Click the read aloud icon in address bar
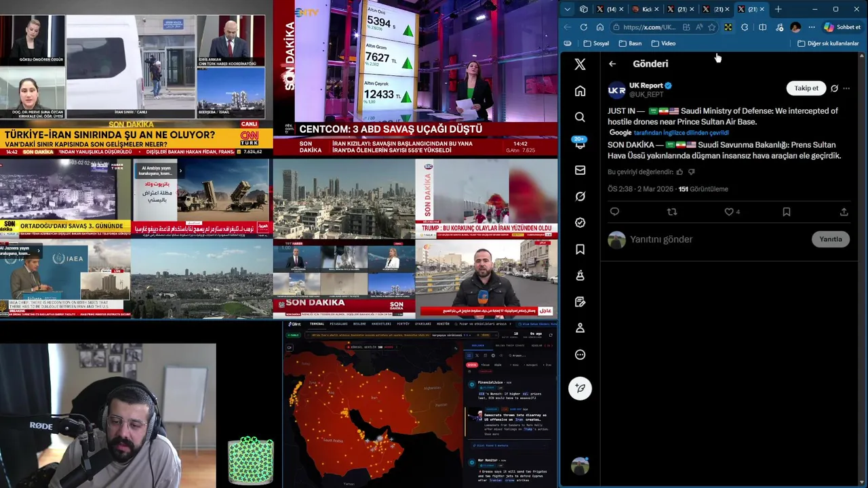Screen dimensions: 868x488 pos(698,27)
